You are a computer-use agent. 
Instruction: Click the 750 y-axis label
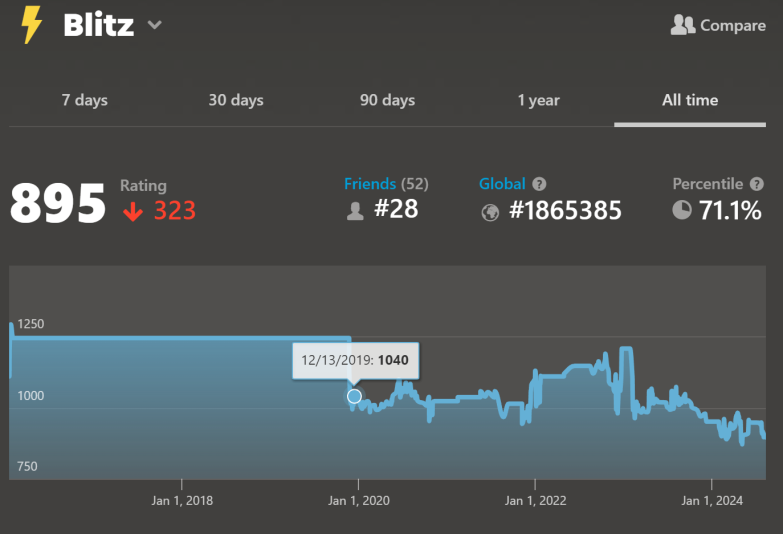(x=27, y=467)
